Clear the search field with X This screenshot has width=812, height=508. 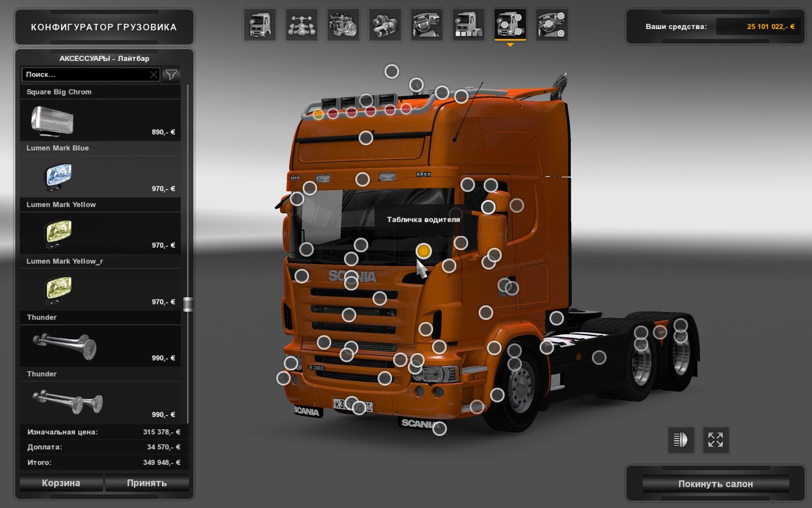[x=154, y=75]
